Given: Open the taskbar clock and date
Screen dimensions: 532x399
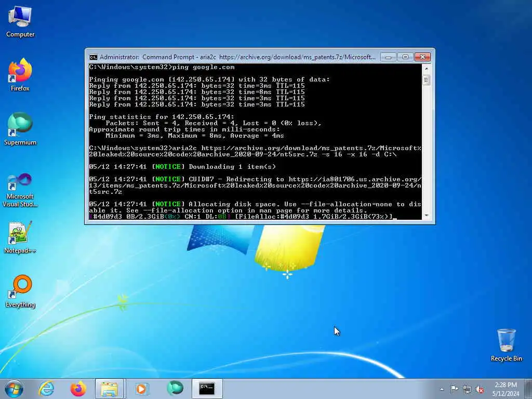Looking at the screenshot, I should (x=506, y=389).
